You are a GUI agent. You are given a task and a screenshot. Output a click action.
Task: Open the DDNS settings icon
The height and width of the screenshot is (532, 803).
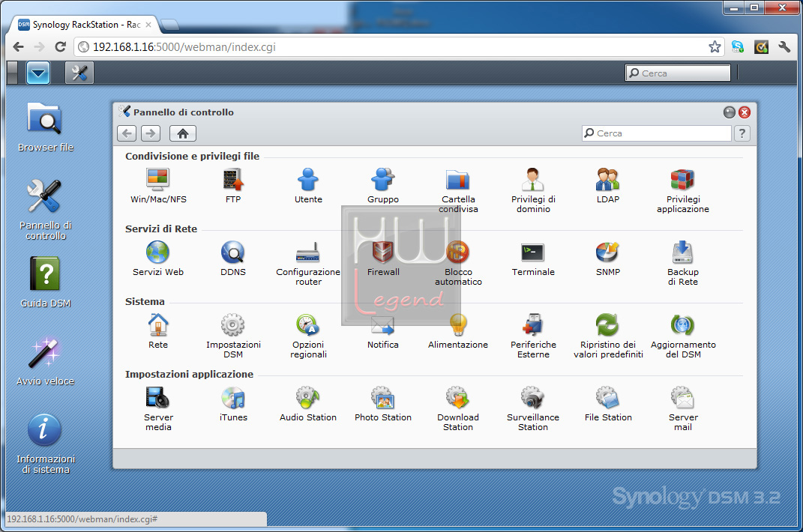pos(233,258)
